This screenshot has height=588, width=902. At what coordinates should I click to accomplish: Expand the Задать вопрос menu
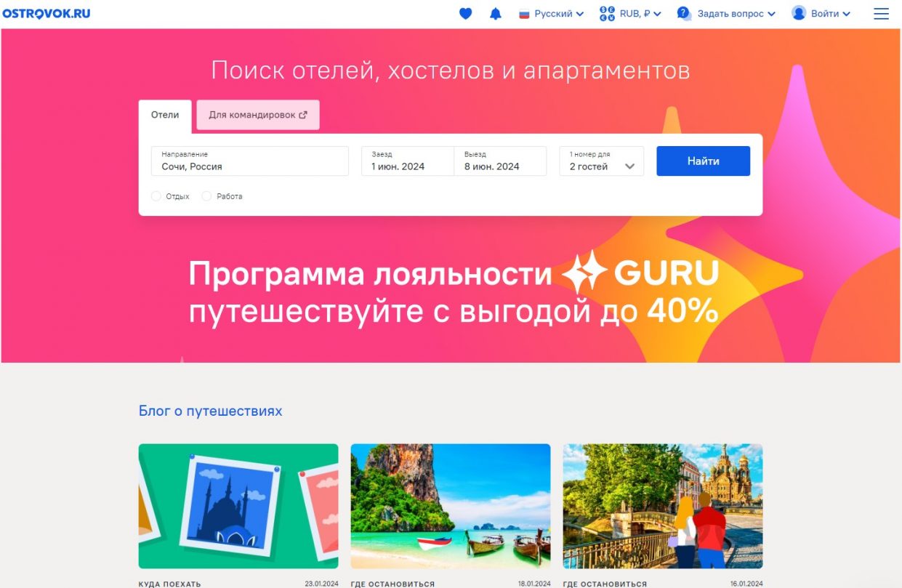pyautogui.click(x=736, y=14)
